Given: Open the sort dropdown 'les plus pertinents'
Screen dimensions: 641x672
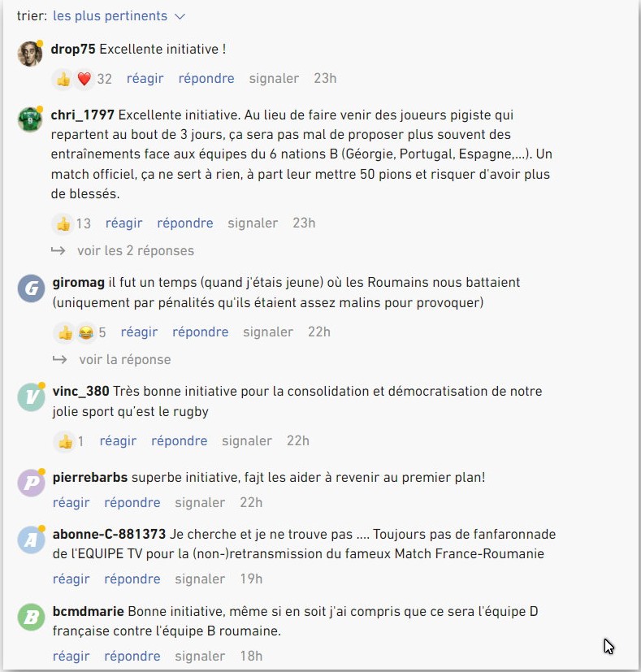Looking at the screenshot, I should pyautogui.click(x=119, y=16).
